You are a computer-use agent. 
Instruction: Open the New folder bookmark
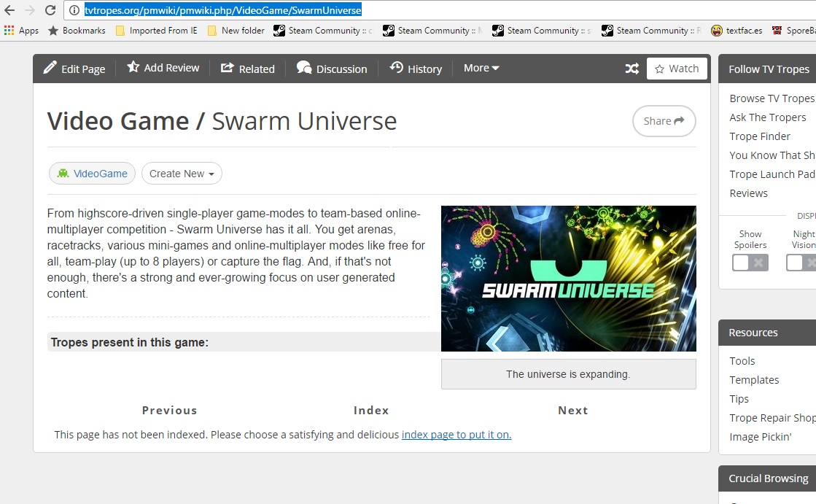(x=236, y=30)
